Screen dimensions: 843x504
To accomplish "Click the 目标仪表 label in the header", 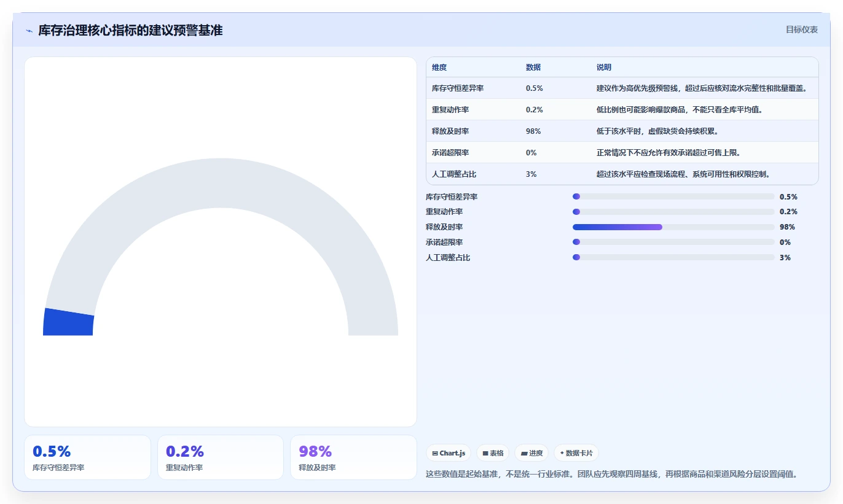I will pyautogui.click(x=802, y=29).
